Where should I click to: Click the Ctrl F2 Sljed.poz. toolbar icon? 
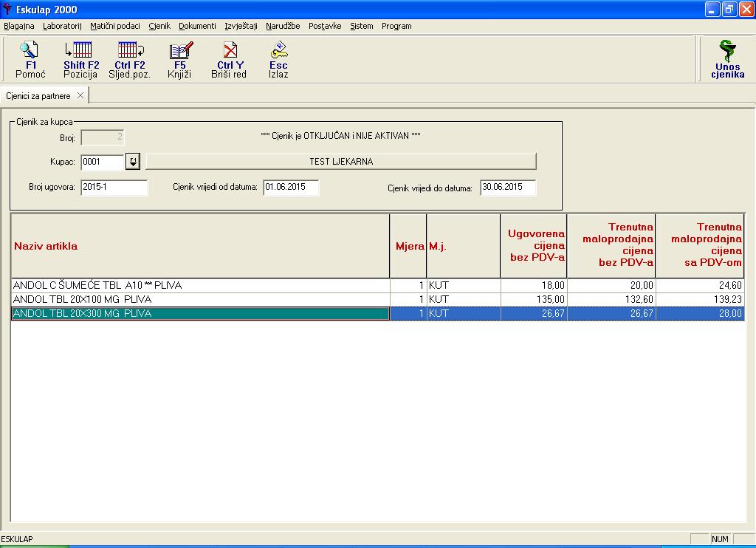pyautogui.click(x=130, y=60)
